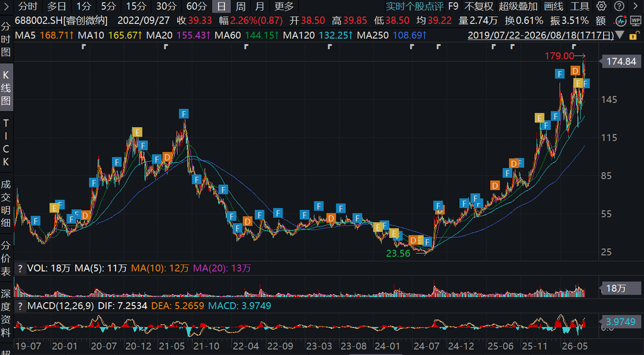Screen dimensions: 644x355
Task: Click the orange D marker near the 179.00 high
Action: [575, 71]
